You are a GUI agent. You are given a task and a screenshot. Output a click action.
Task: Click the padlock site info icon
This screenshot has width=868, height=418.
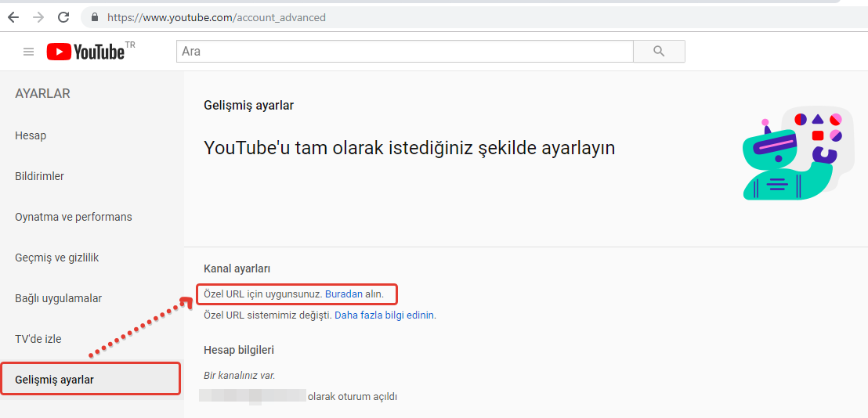tap(95, 17)
